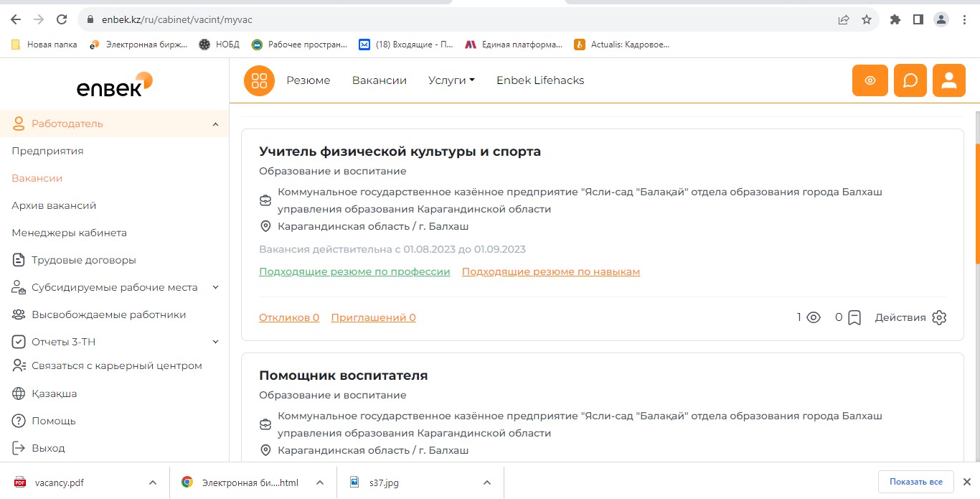Open Подходящие резюме по профессии link
The height and width of the screenshot is (499, 980).
pos(354,271)
